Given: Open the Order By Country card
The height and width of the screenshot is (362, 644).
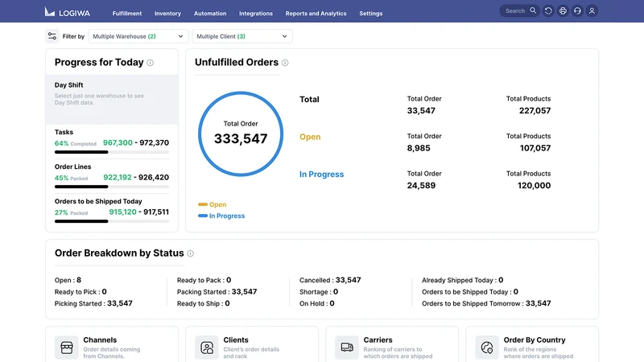Looking at the screenshot, I should 532,345.
